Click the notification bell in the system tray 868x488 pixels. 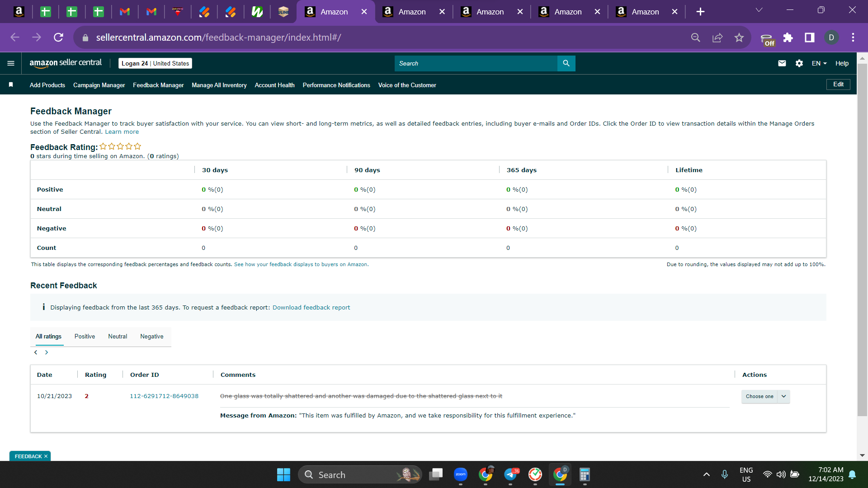[x=853, y=474]
